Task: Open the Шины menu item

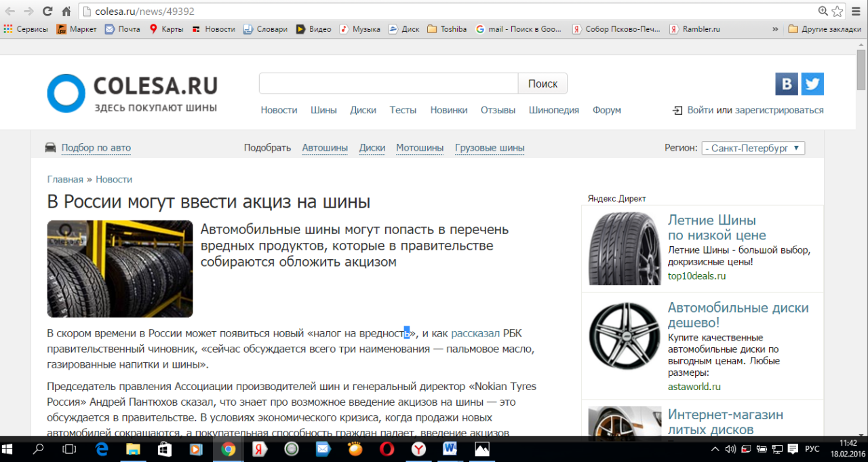Action: [324, 110]
